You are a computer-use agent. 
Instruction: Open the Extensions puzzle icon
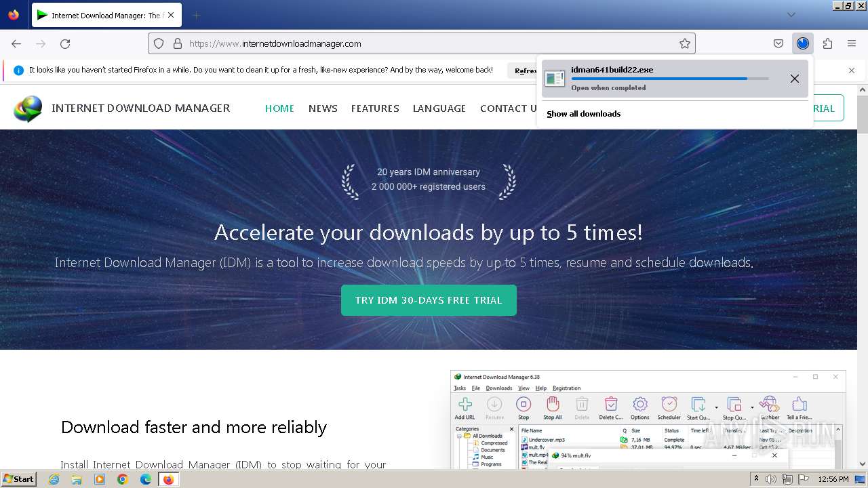[x=827, y=43]
